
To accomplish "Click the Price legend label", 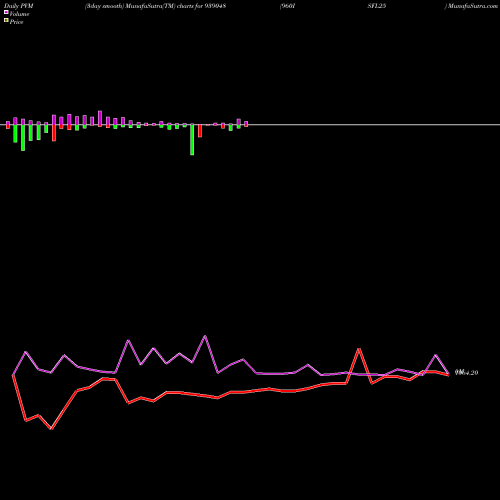I will [16, 22].
